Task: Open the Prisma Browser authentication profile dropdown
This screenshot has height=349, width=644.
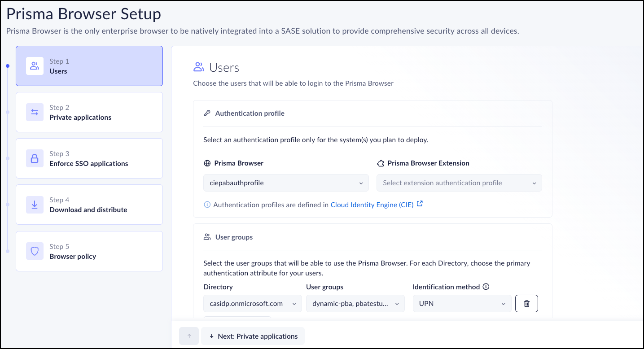Action: (286, 183)
